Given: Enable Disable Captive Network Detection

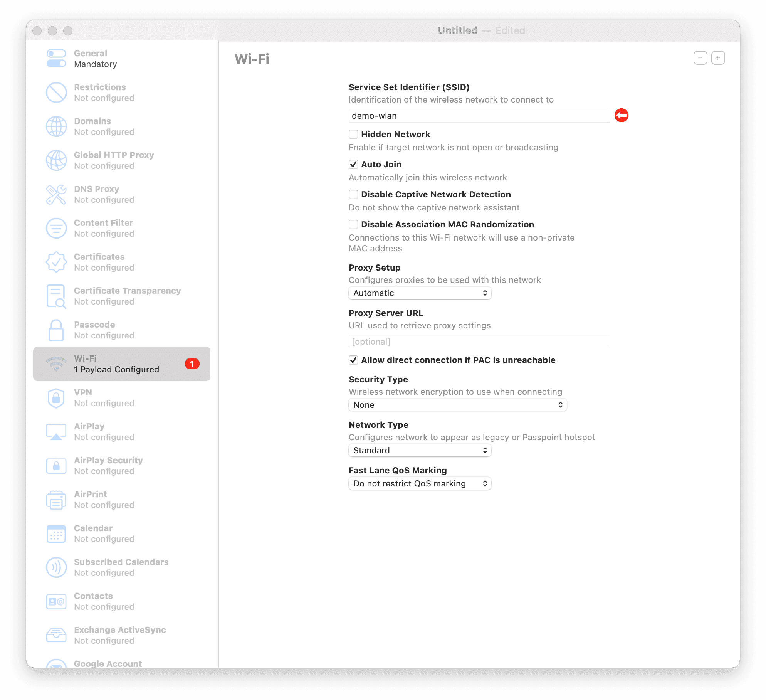Looking at the screenshot, I should [x=353, y=194].
